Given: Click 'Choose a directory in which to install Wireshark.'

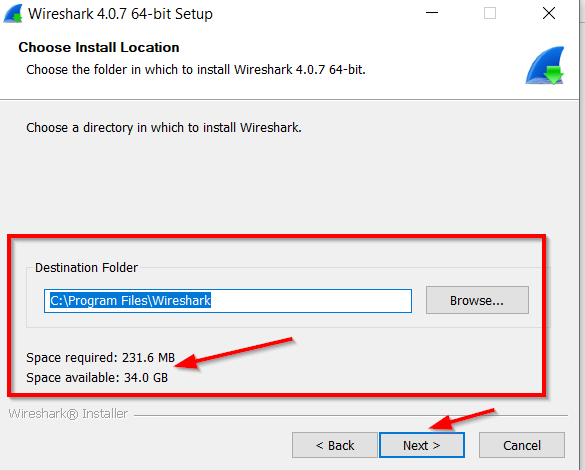Looking at the screenshot, I should (x=164, y=128).
